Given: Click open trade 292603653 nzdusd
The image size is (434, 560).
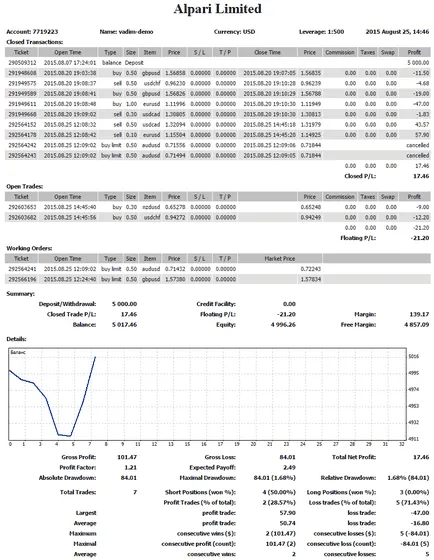Looking at the screenshot, I should 218,207.
